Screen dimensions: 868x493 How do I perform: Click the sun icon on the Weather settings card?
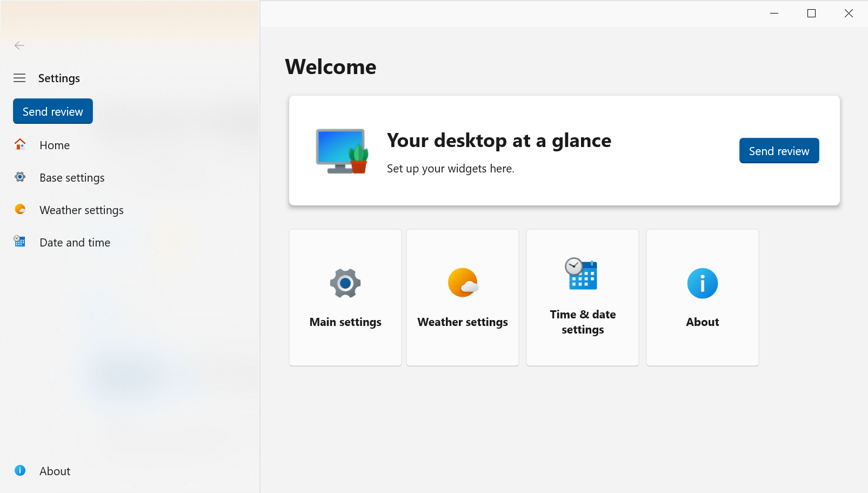(x=462, y=282)
